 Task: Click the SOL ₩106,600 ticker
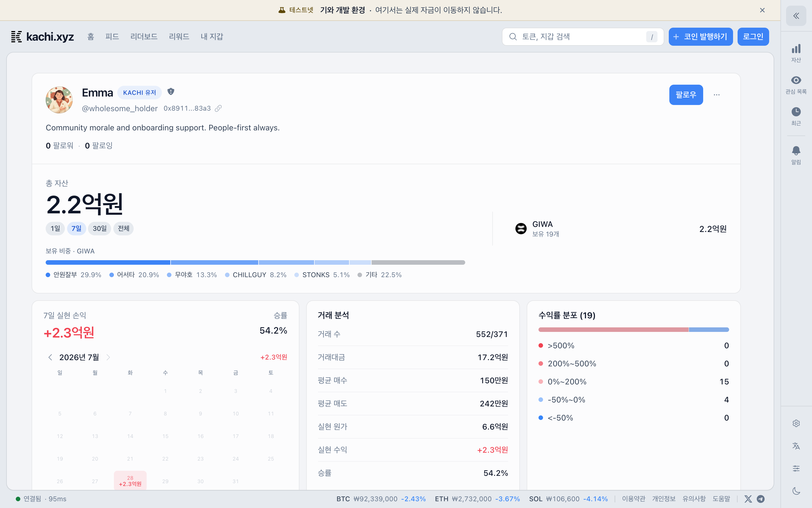click(568, 499)
